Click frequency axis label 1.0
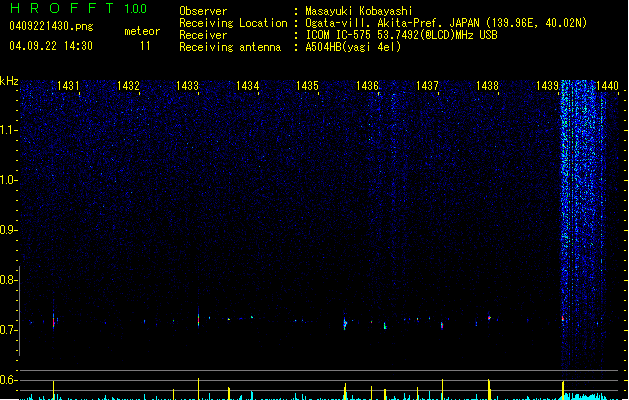The image size is (629, 400). (9, 180)
